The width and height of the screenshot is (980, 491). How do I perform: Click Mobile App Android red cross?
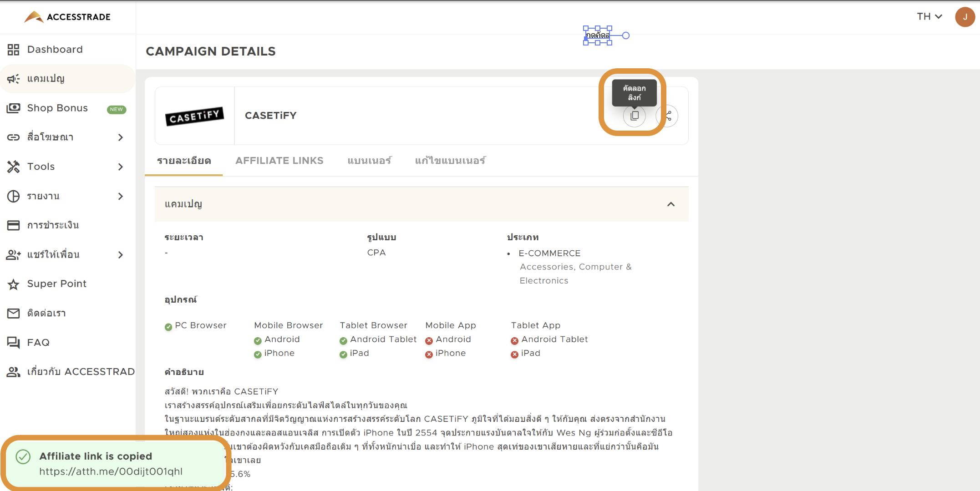point(429,341)
